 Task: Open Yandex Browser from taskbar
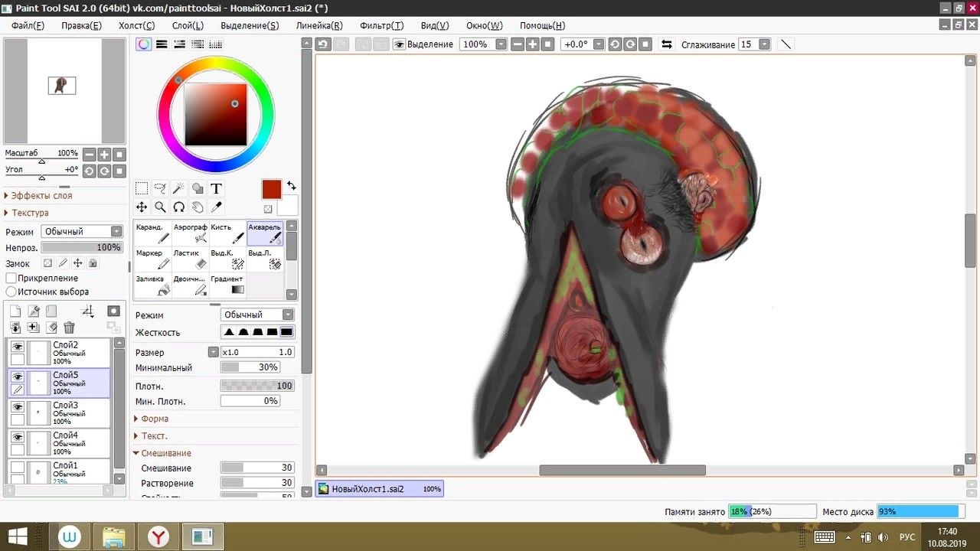[x=158, y=536]
